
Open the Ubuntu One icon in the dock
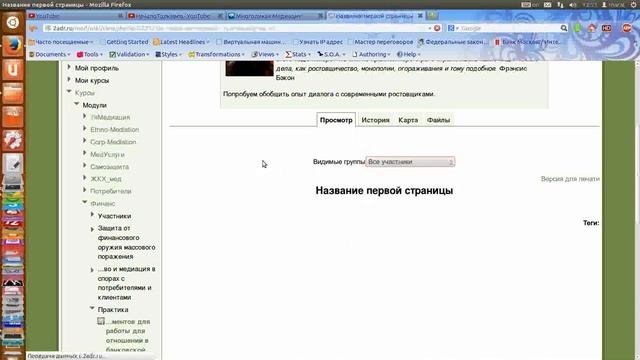coord(12,69)
